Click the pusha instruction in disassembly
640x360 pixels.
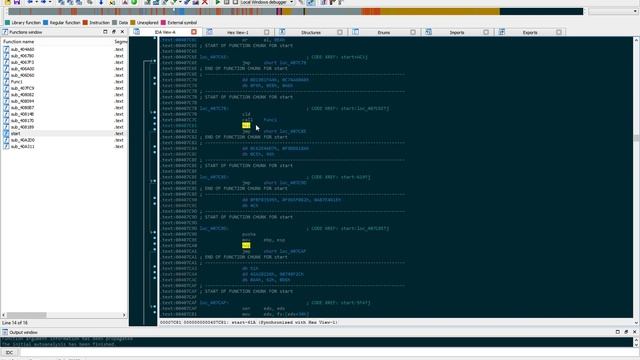point(249,234)
